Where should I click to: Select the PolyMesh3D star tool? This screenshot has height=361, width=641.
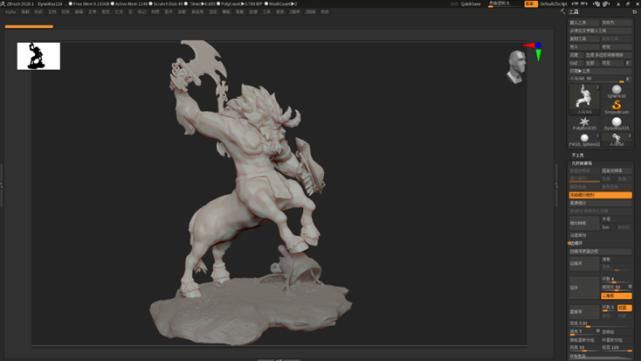point(584,123)
